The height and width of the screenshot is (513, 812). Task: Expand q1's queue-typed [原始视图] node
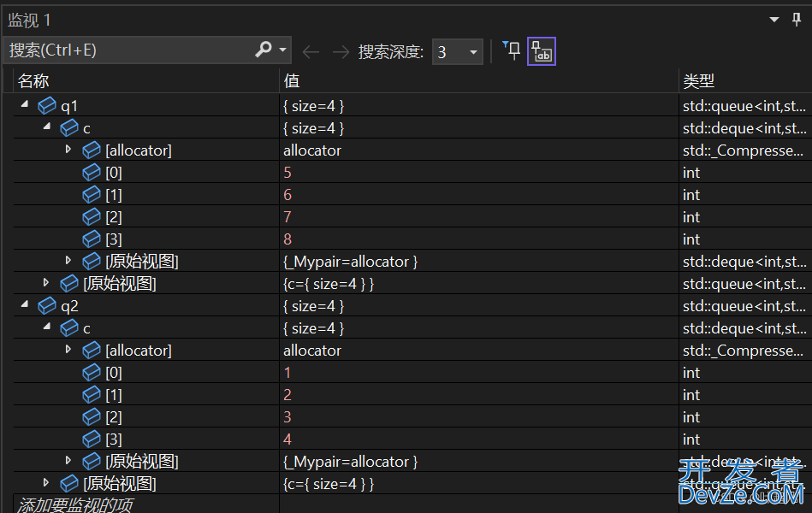pos(46,282)
